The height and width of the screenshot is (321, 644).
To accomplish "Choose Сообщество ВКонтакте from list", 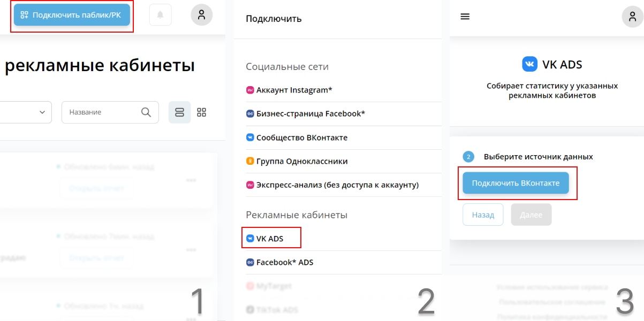I will click(x=301, y=137).
